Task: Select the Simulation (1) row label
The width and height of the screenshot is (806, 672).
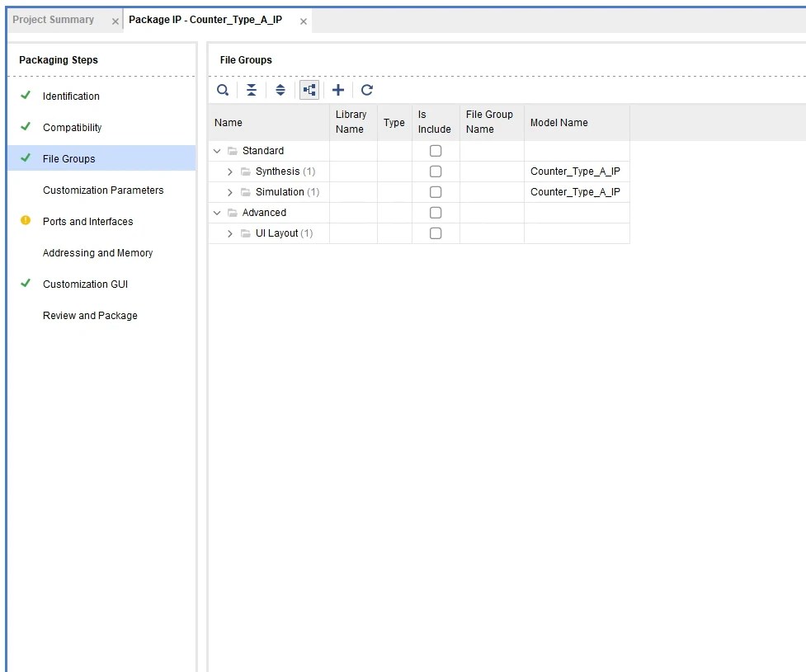Action: click(287, 191)
